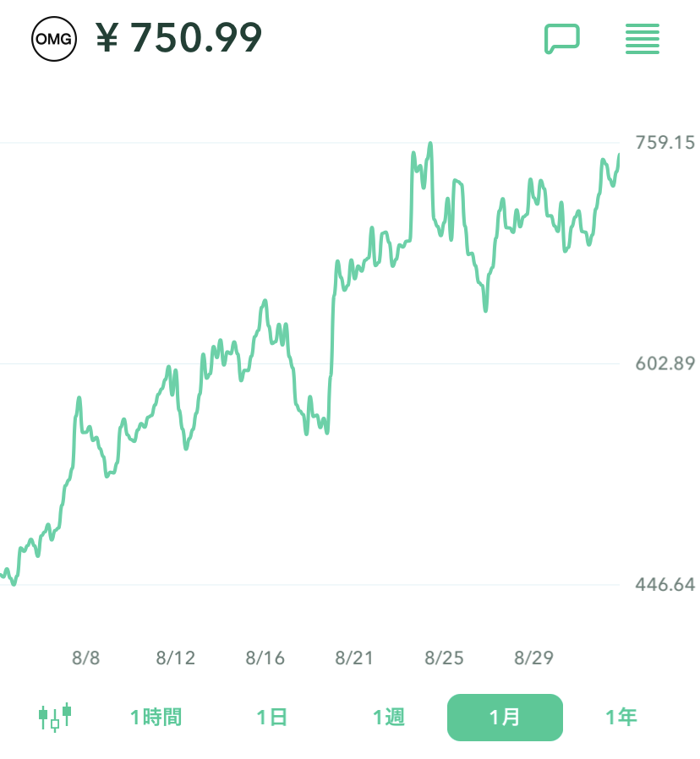Click the 759.15 axis label
The height and width of the screenshot is (759, 700).
pyautogui.click(x=665, y=142)
